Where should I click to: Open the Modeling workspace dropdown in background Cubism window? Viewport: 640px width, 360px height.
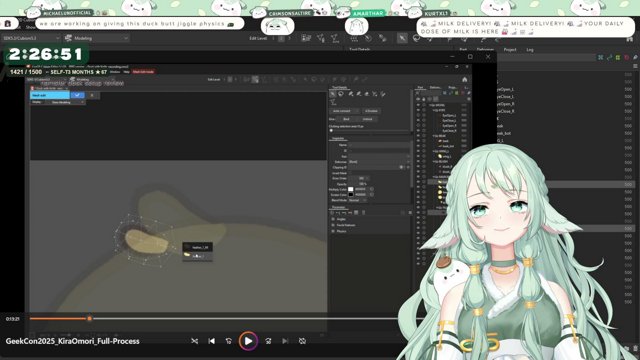pos(97,38)
